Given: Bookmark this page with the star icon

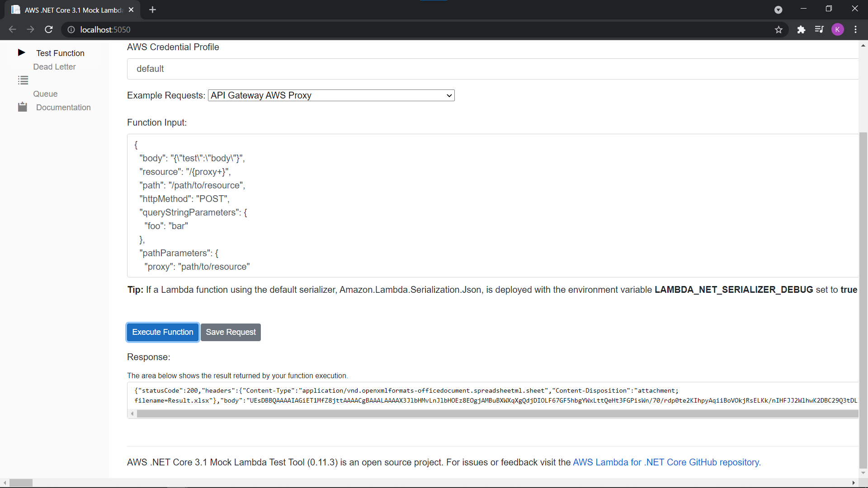Looking at the screenshot, I should coord(778,30).
